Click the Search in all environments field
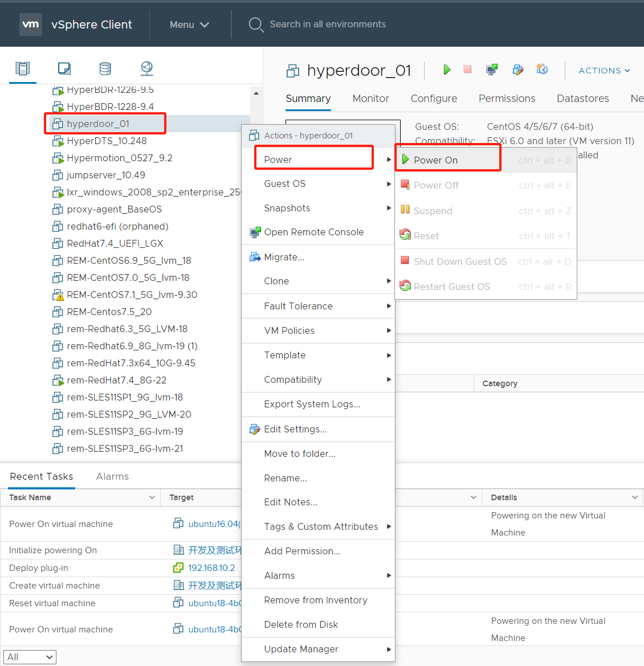Viewport: 644px width, 666px height. point(328,24)
